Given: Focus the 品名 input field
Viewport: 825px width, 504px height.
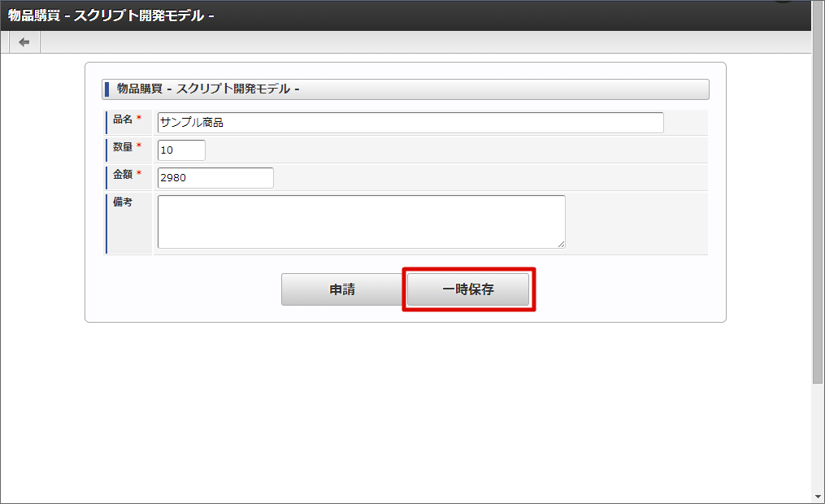Looking at the screenshot, I should pos(410,123).
